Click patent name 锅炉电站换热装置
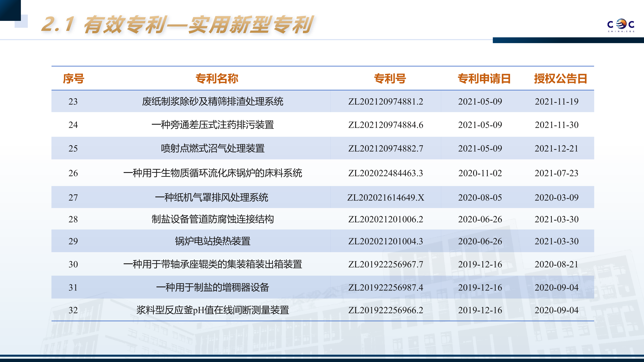644x362 pixels. coord(212,241)
